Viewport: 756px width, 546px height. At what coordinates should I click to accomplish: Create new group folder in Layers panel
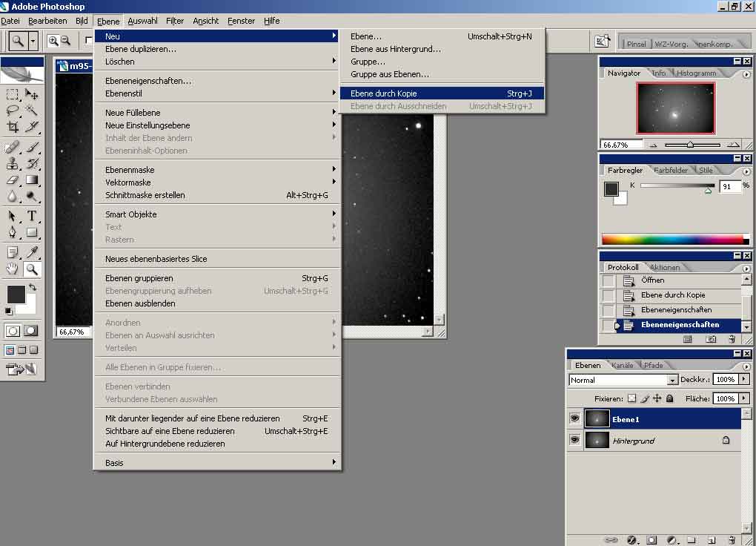tap(692, 540)
